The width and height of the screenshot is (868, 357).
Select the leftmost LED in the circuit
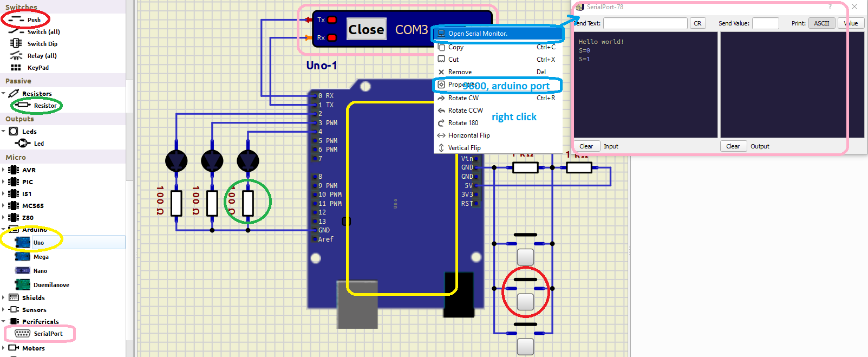(176, 161)
